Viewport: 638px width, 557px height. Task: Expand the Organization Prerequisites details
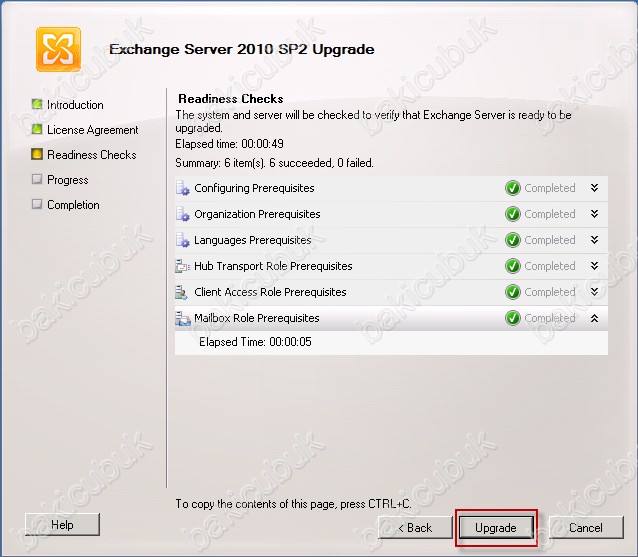[x=594, y=214]
